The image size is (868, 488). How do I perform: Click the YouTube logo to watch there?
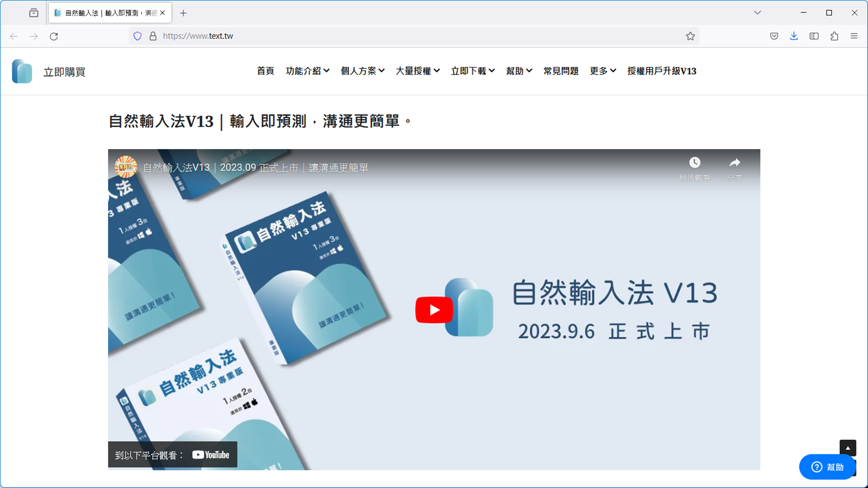(211, 455)
